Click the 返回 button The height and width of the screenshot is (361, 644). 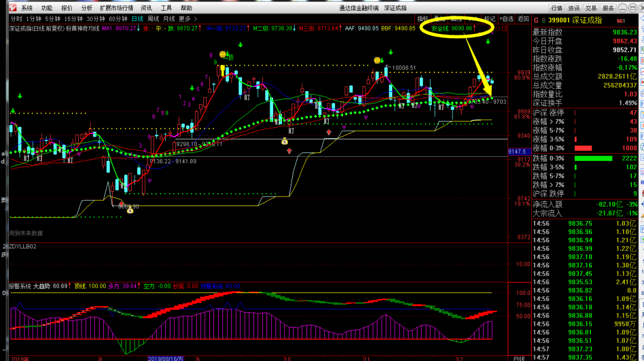[524, 18]
